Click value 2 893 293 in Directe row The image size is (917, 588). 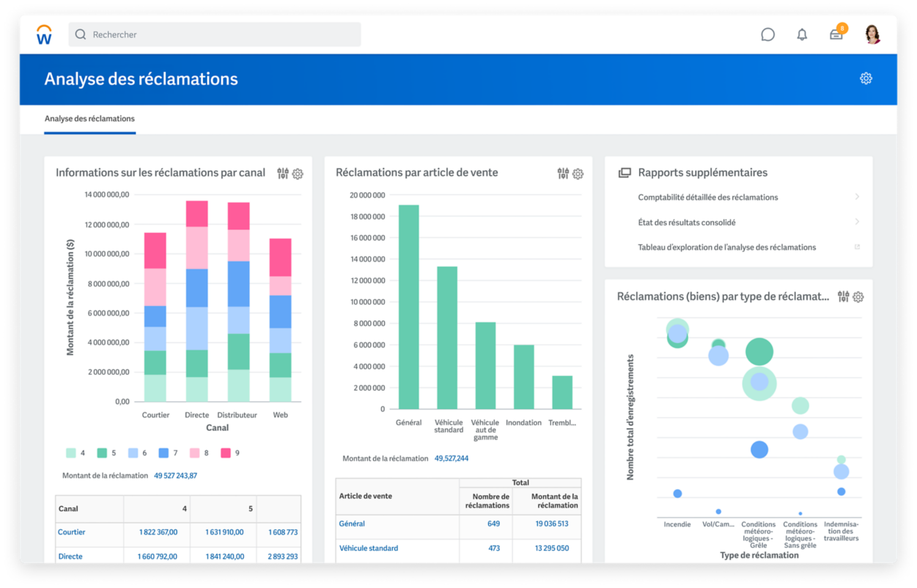point(283,557)
